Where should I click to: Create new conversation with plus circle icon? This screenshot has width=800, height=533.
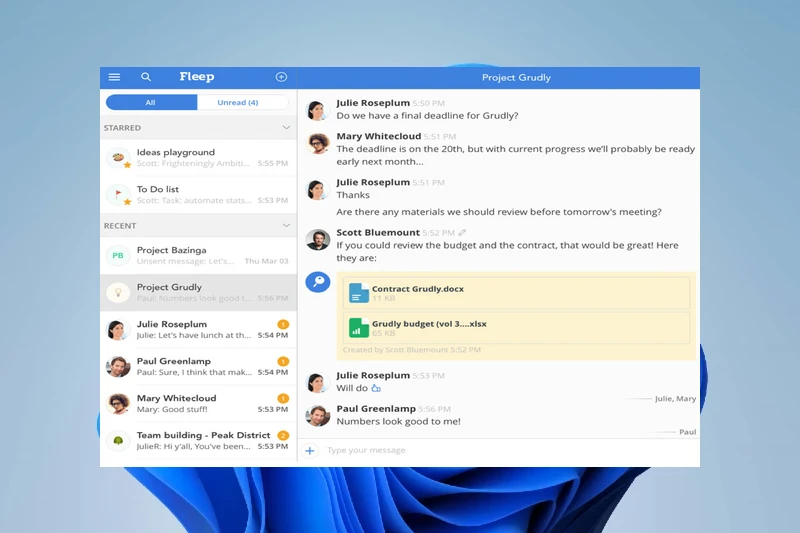[x=281, y=77]
